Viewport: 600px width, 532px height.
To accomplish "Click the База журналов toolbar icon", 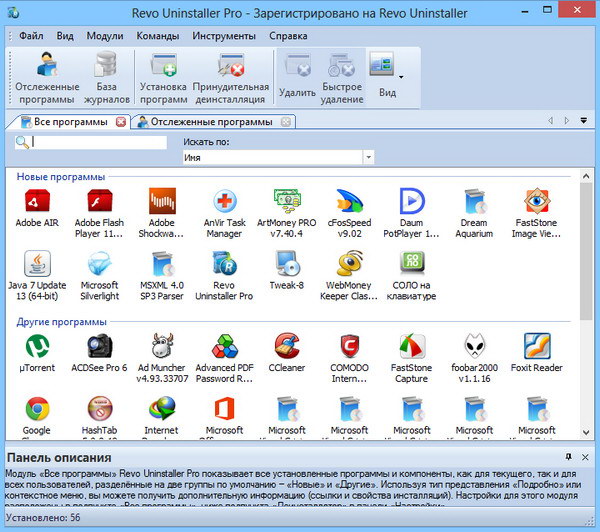I will [106, 78].
